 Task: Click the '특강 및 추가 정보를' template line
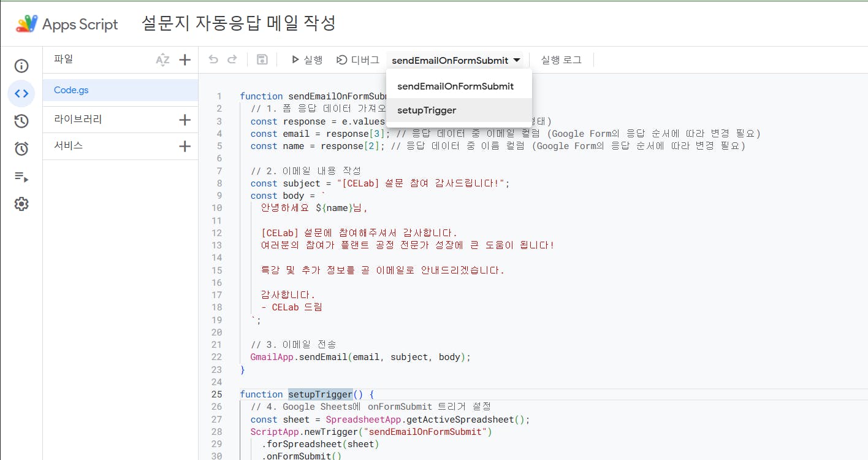click(x=383, y=270)
